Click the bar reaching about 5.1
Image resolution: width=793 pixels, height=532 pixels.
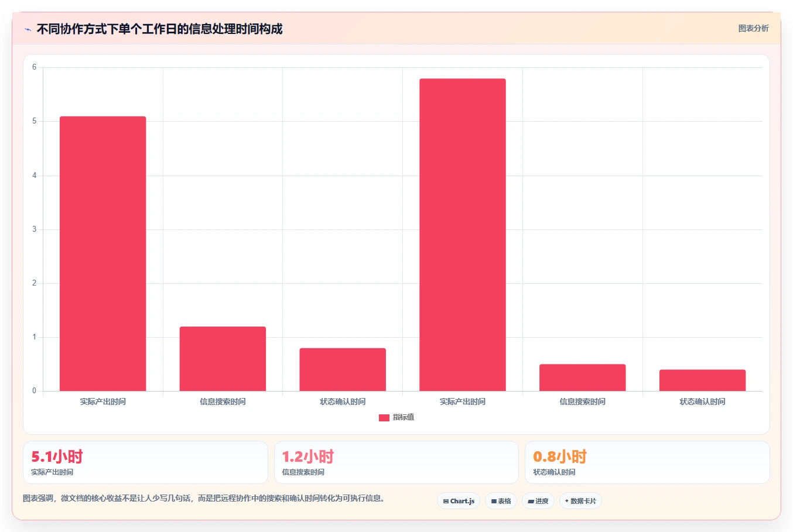(102, 253)
